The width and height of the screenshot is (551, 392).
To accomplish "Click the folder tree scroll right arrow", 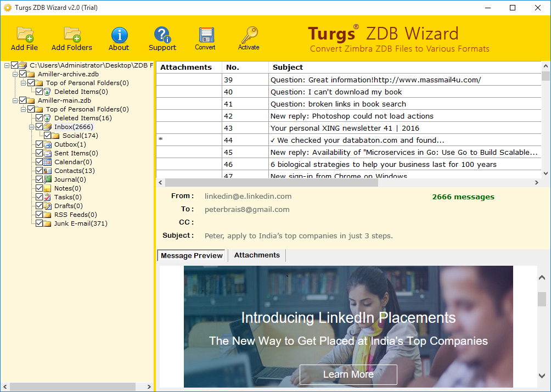I will click(149, 387).
